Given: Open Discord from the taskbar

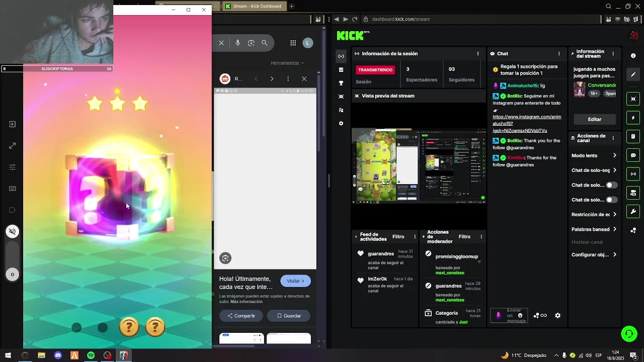Looking at the screenshot, I should pos(58,355).
